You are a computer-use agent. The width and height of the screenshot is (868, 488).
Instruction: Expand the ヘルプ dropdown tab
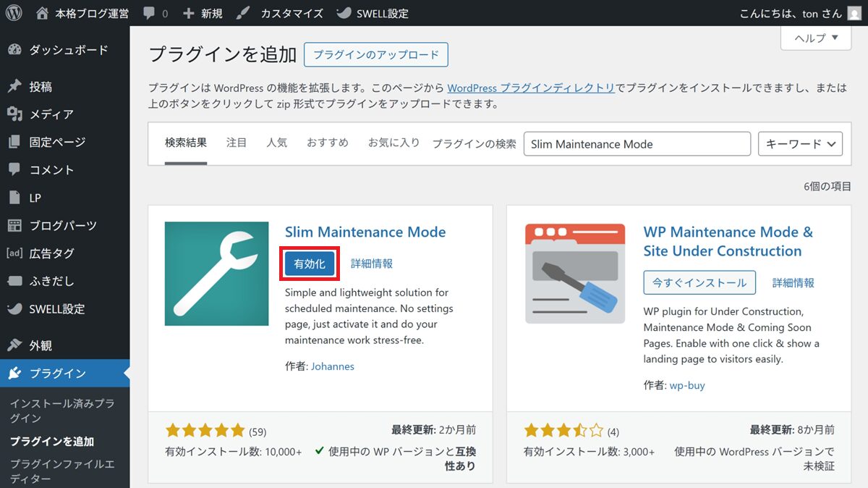point(816,38)
